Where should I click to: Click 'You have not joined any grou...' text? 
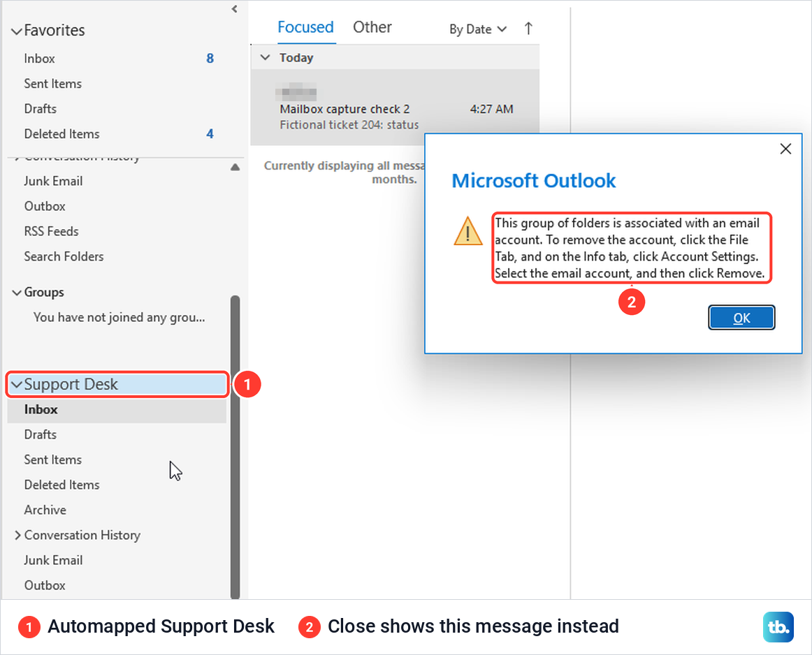pyautogui.click(x=119, y=317)
